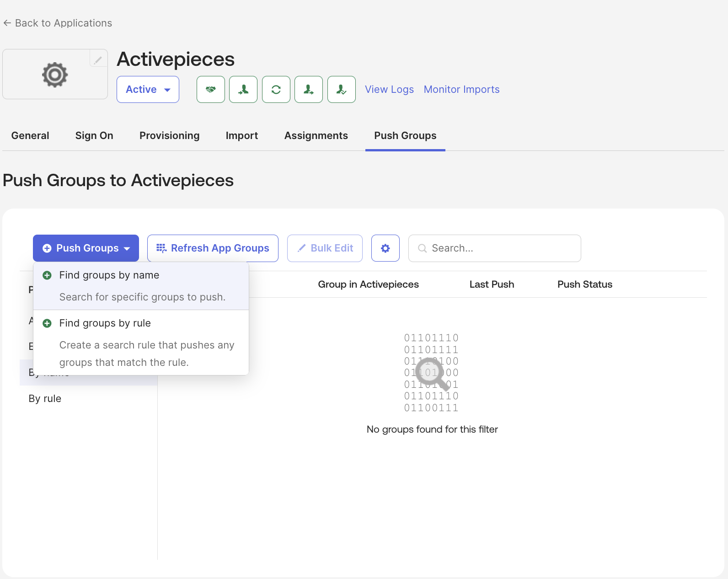
Task: Open the gear settings button beside Bulk Edit
Action: [385, 248]
